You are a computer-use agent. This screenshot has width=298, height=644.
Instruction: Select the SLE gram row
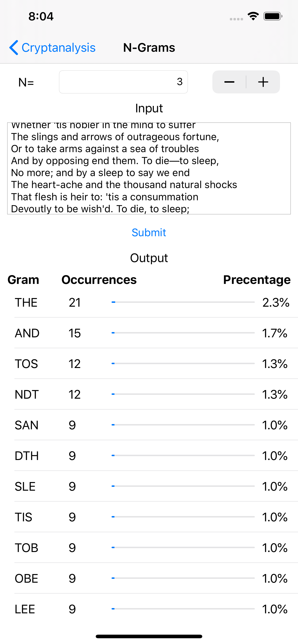point(156,486)
